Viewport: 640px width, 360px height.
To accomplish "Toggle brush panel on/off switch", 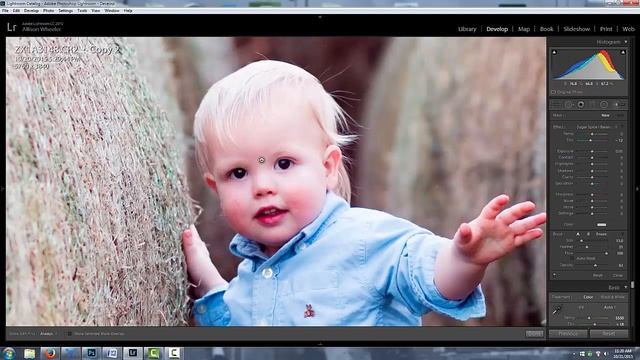I will (555, 275).
